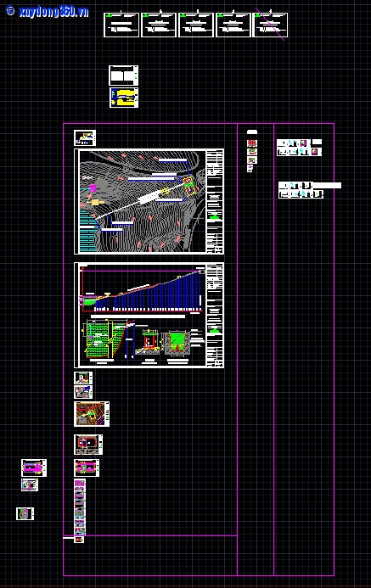Viewport: 371px width, 588px height.
Task: Select the red frame structure detail
Action: 150,341
